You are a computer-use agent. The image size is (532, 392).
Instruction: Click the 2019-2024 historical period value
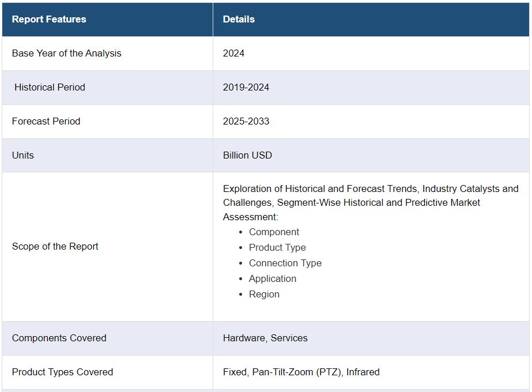click(246, 87)
